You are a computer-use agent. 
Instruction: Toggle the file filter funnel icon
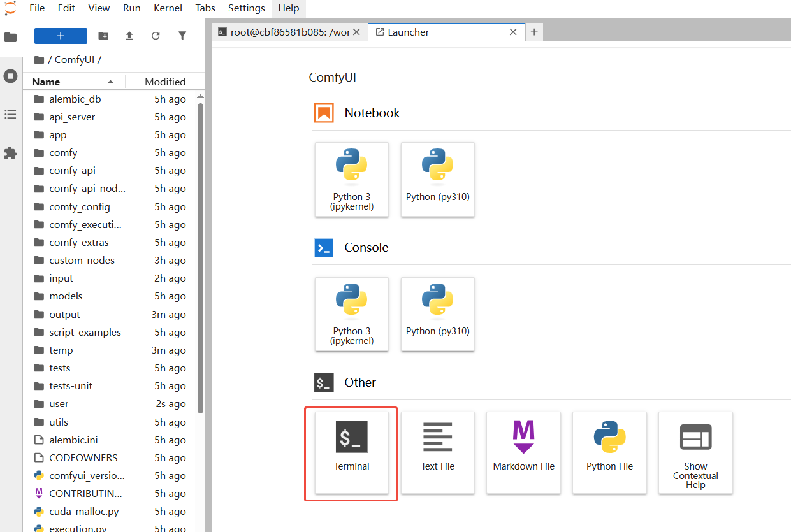182,36
